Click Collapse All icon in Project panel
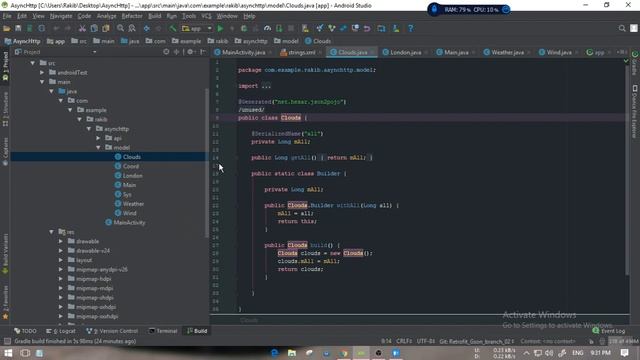Image resolution: width=640 pixels, height=360 pixels. [x=176, y=52]
